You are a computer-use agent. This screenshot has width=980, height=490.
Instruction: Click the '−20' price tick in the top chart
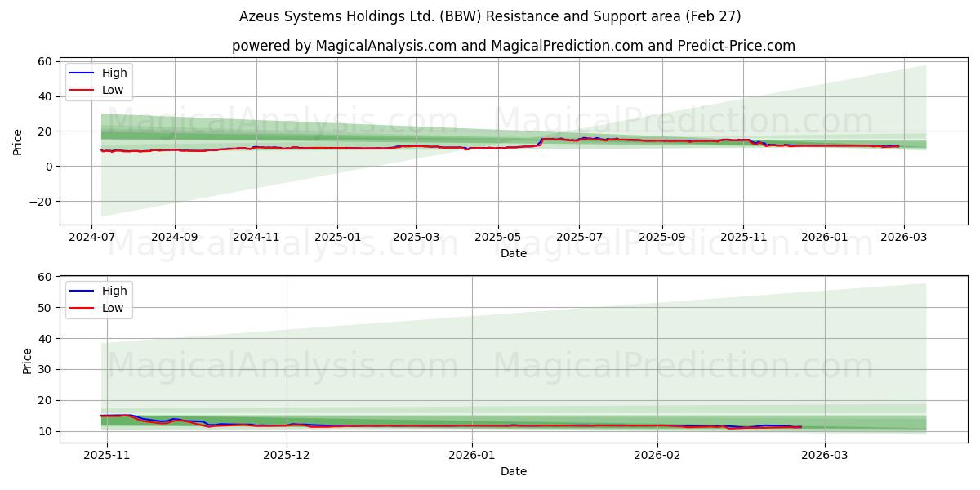pos(41,202)
